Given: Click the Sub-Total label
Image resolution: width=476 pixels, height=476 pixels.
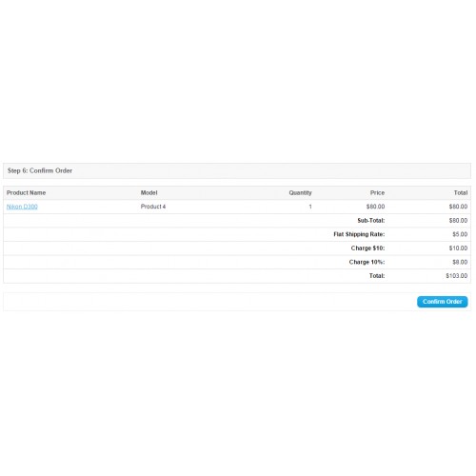Looking at the screenshot, I should (371, 220).
